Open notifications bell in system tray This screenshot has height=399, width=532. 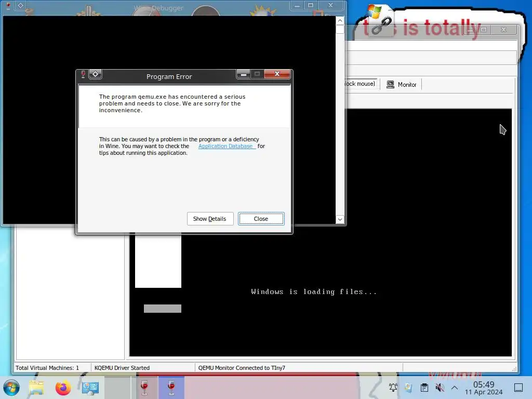[x=393, y=388]
